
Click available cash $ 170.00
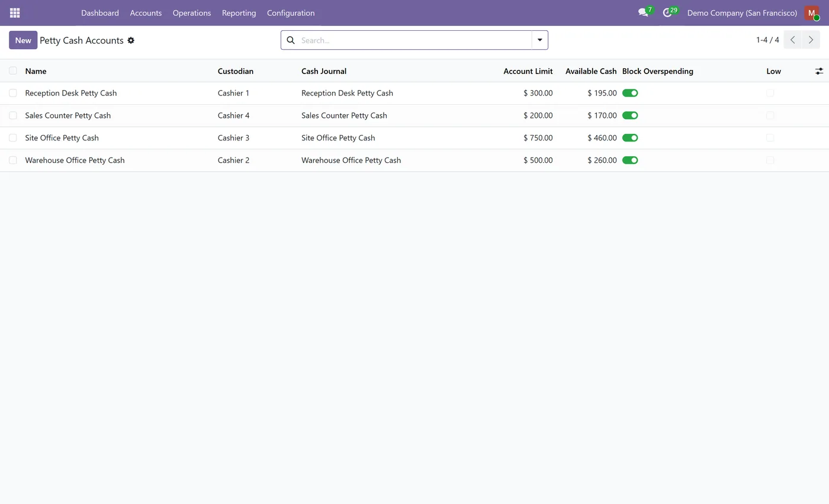coord(602,115)
